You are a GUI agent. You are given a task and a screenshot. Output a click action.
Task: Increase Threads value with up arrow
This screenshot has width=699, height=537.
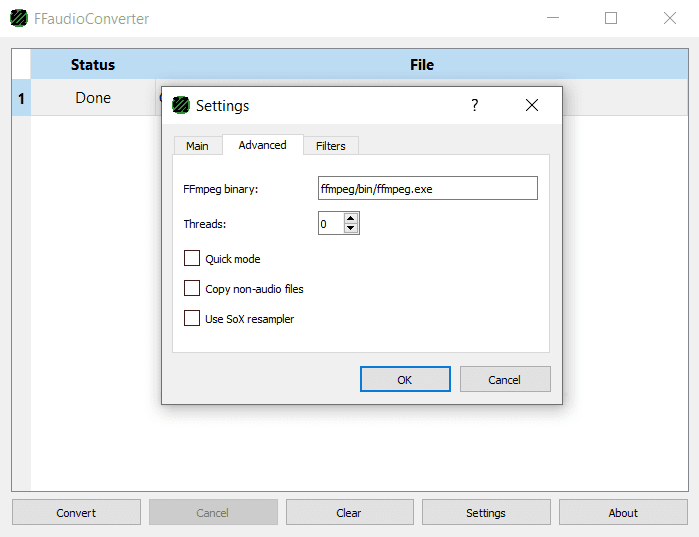point(350,219)
